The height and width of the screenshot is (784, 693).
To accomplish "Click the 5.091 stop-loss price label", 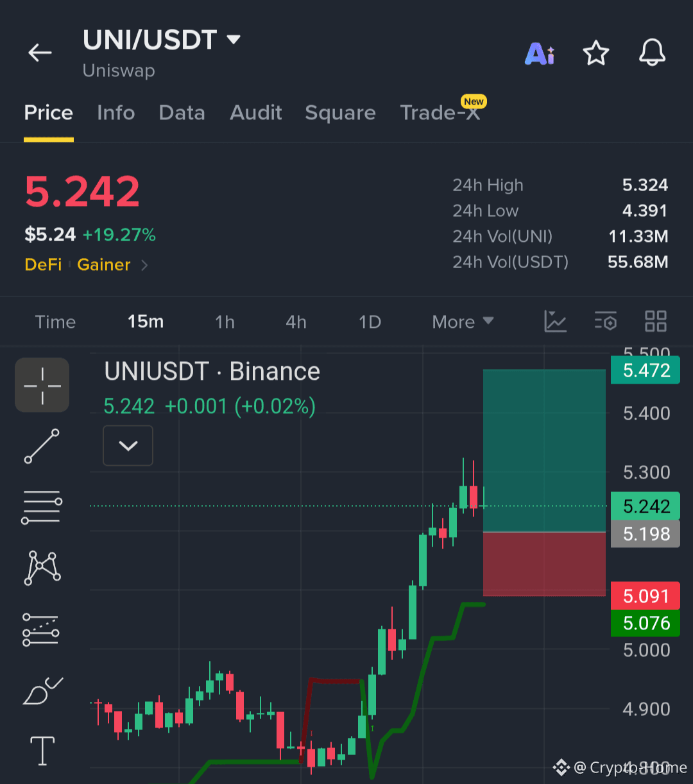I will [x=646, y=596].
